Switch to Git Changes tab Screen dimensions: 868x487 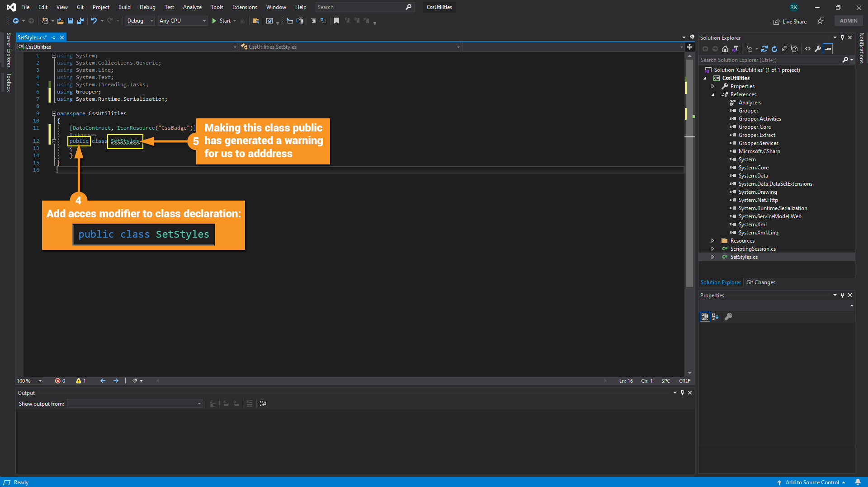(x=760, y=282)
